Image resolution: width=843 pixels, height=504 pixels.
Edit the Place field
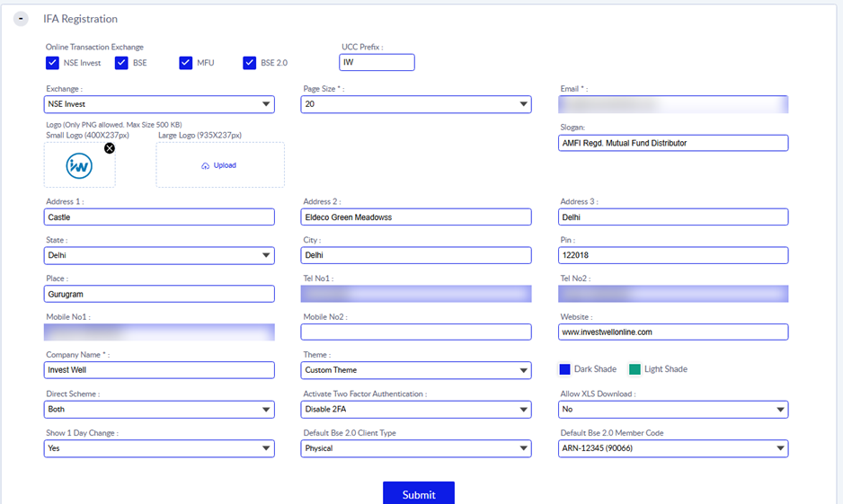(x=159, y=294)
